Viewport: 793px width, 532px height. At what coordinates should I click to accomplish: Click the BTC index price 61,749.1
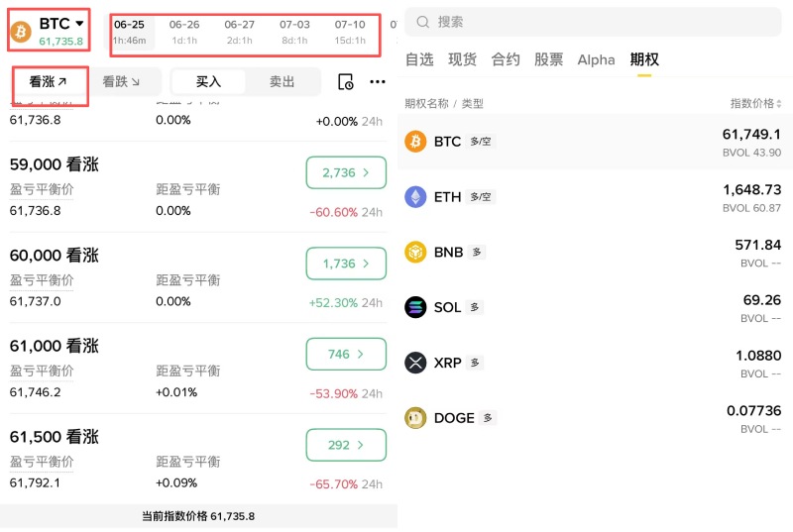(751, 135)
